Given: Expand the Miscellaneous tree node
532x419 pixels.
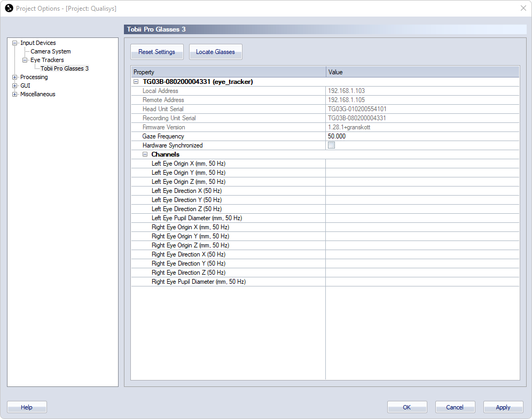Looking at the screenshot, I should pos(15,95).
